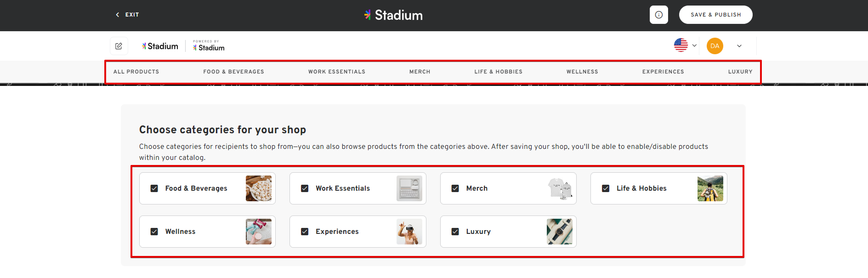This screenshot has width=868, height=278.
Task: Uncheck the Luxury checkbox
Action: [x=455, y=232]
